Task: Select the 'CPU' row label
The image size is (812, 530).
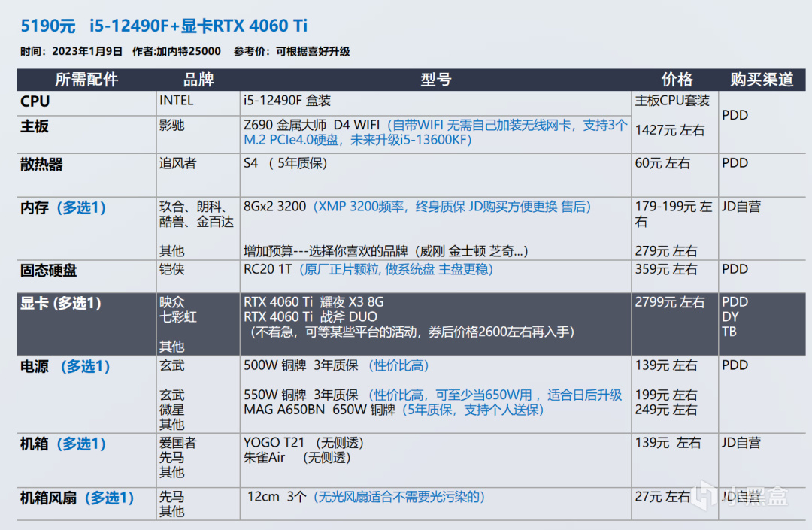Action: pyautogui.click(x=35, y=101)
